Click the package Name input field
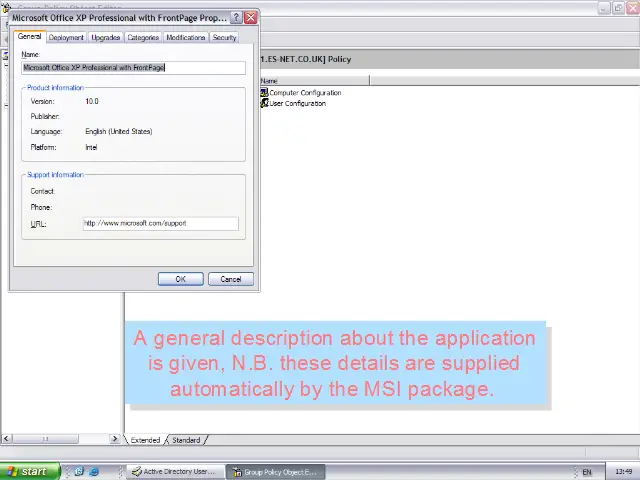The width and height of the screenshot is (640, 480). coord(133,68)
